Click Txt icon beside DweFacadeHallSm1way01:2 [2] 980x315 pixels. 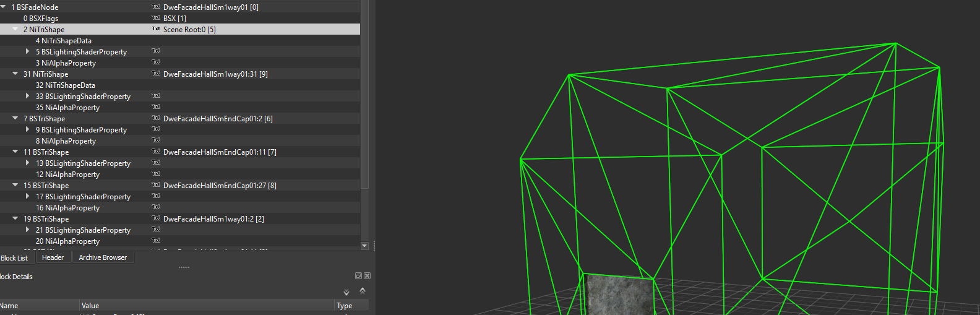(156, 218)
